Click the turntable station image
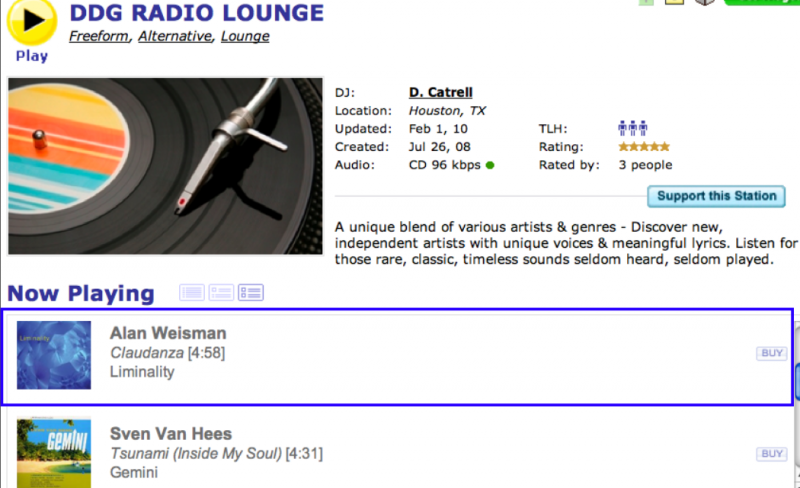800x488 pixels. tap(165, 166)
